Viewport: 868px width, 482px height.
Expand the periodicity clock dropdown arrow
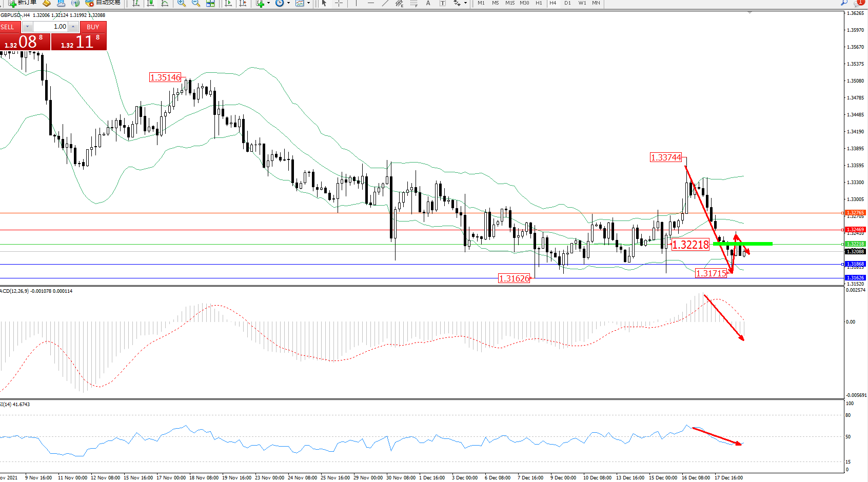tap(288, 3)
